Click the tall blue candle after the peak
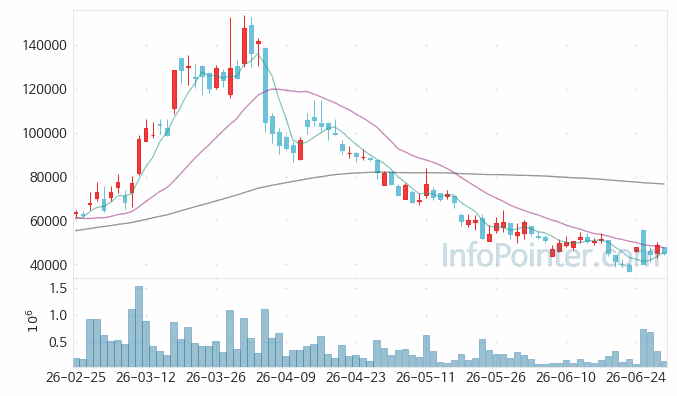The height and width of the screenshot is (396, 677). [266, 85]
